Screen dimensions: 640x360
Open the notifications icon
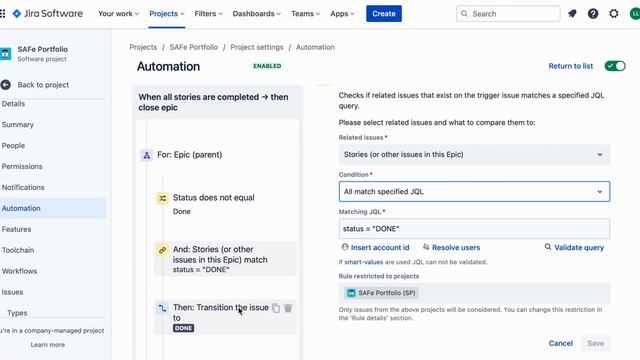click(x=572, y=13)
